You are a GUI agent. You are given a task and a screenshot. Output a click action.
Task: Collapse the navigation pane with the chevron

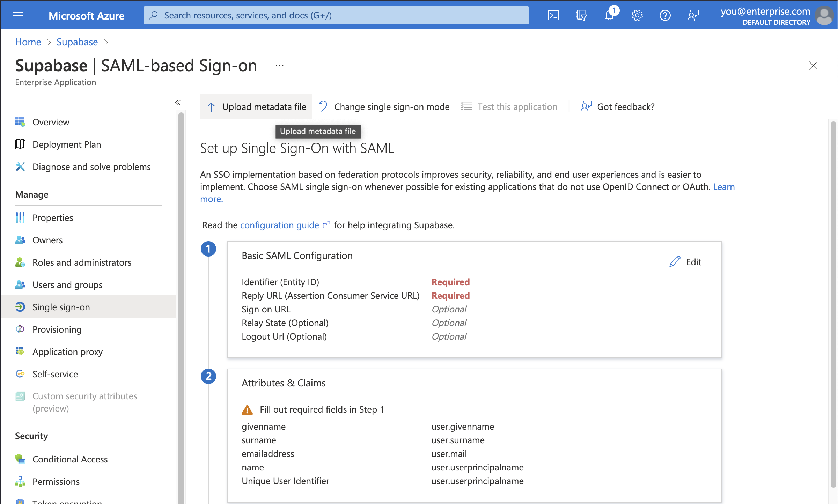click(178, 102)
